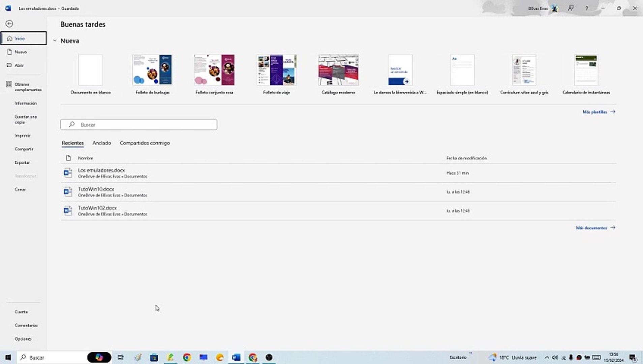Viewport: 643px width, 364px height.
Task: Open Microsoft Store from the taskbar
Action: point(154,357)
